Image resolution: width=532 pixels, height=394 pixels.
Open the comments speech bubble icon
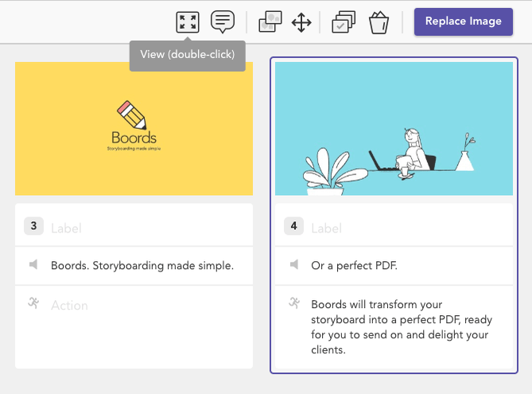pyautogui.click(x=223, y=21)
